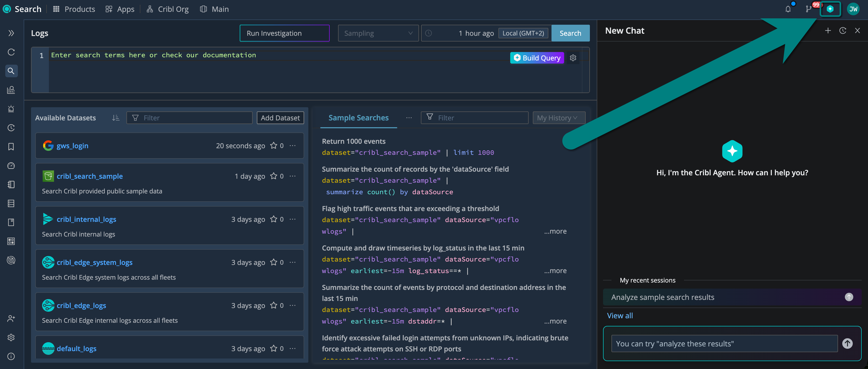868x369 pixels.
Task: Open the git branch changes icon
Action: [808, 9]
